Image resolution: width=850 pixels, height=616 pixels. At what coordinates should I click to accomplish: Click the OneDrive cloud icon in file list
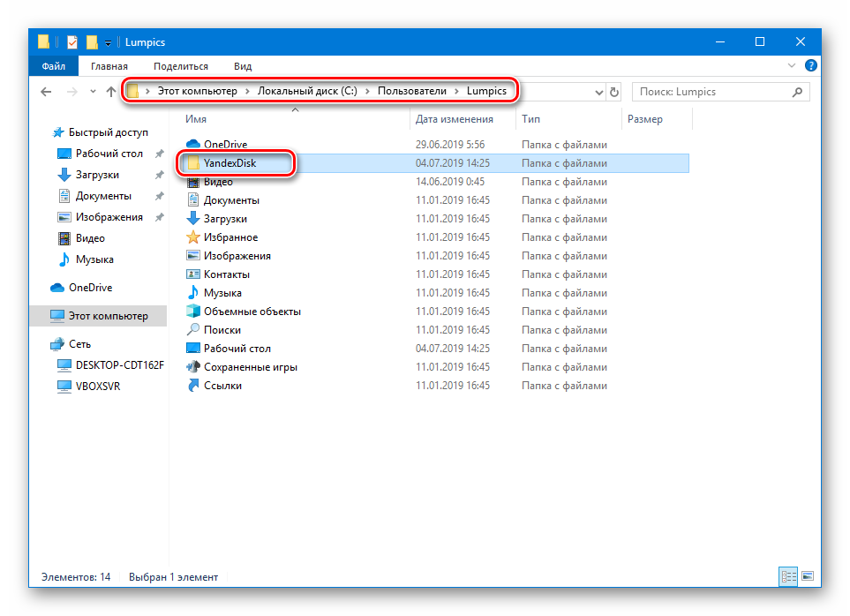193,144
